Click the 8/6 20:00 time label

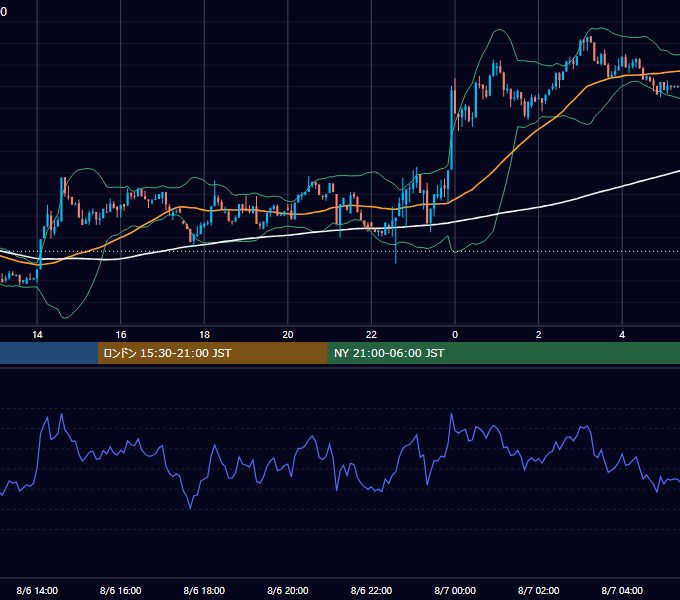tap(288, 590)
